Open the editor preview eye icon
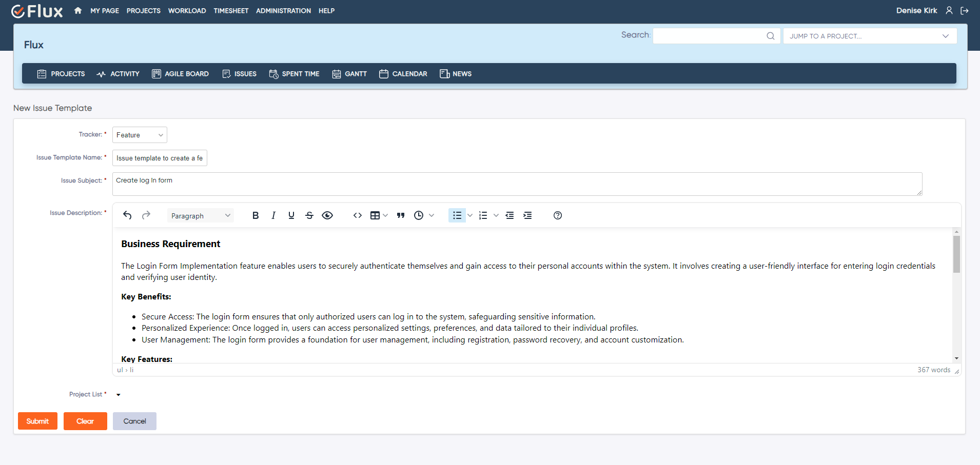980x465 pixels. pyautogui.click(x=327, y=215)
